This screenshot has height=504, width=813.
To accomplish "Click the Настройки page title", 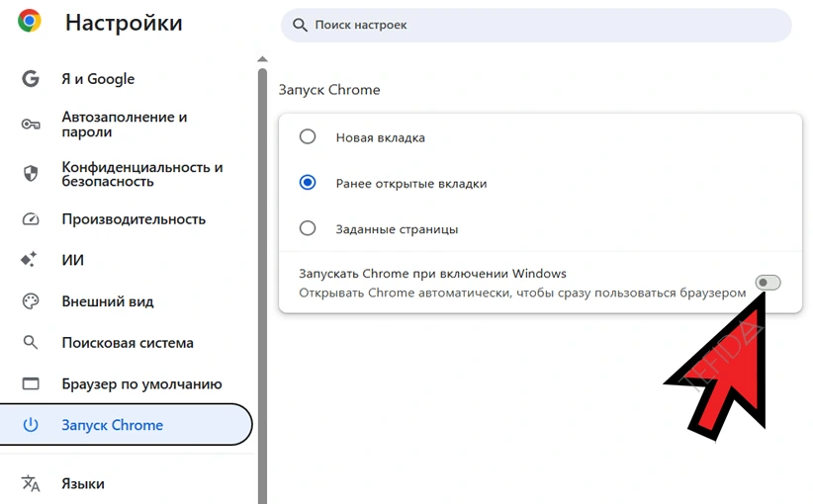I will coord(124,23).
